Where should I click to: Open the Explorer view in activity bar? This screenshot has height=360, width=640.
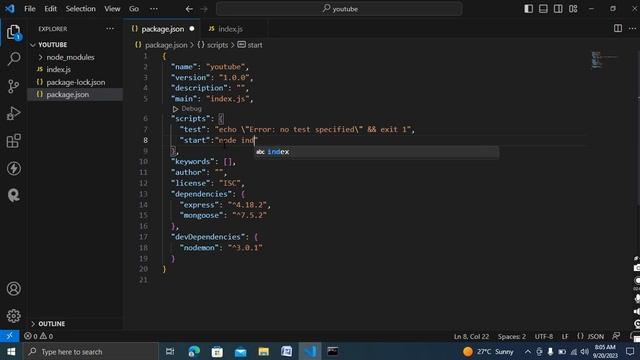coord(13,32)
